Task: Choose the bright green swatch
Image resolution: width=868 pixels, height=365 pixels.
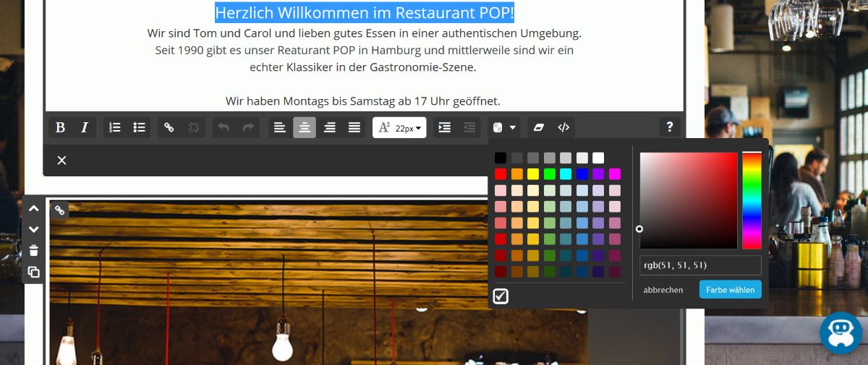Action: coord(549,174)
